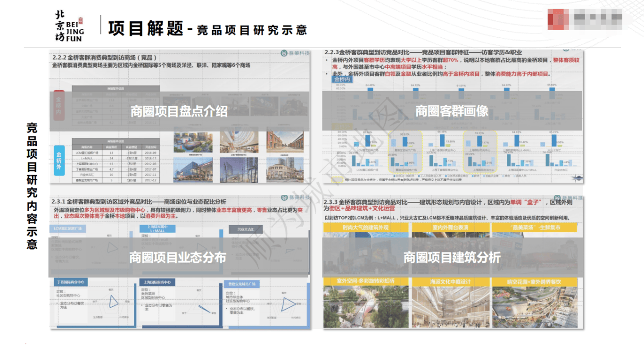Click red text 消费能力高于内部项目

[x=522, y=74]
